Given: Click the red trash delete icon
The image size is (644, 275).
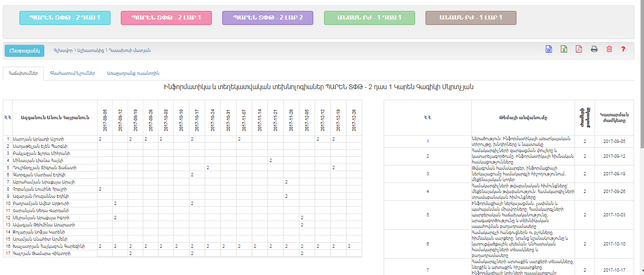Looking at the screenshot, I should pos(609,49).
